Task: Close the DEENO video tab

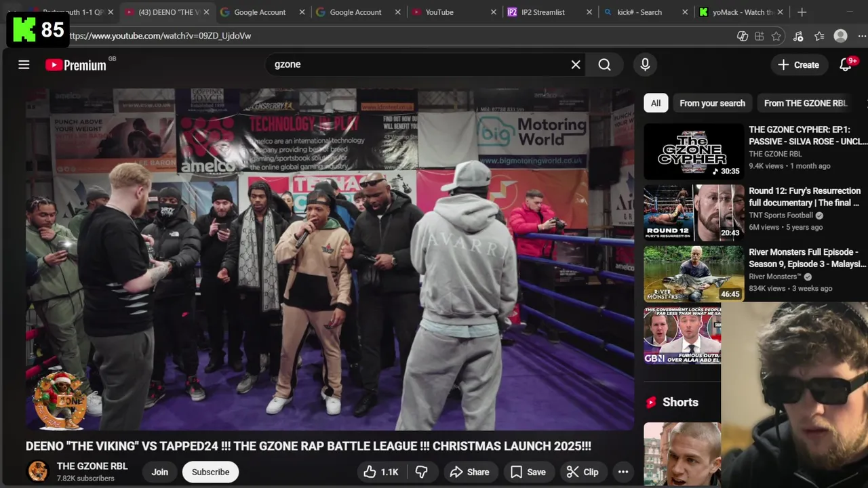Action: click(206, 12)
